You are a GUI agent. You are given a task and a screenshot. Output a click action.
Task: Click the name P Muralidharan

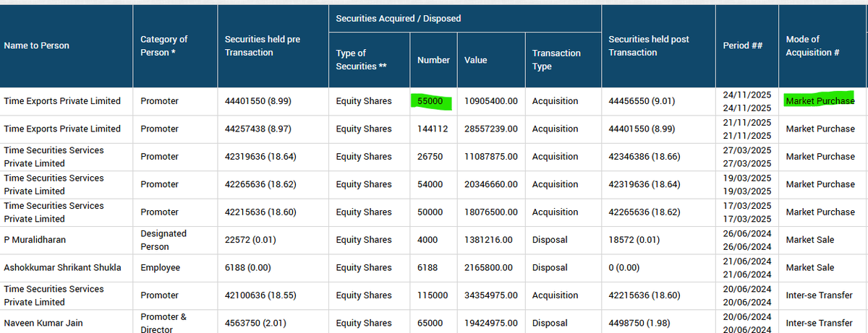[x=35, y=239]
